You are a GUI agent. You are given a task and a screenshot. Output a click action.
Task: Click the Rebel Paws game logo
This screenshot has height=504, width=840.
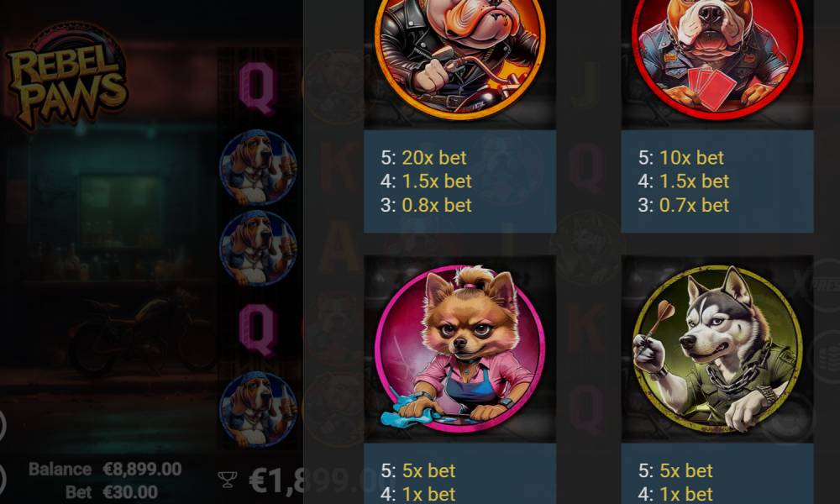point(66,76)
